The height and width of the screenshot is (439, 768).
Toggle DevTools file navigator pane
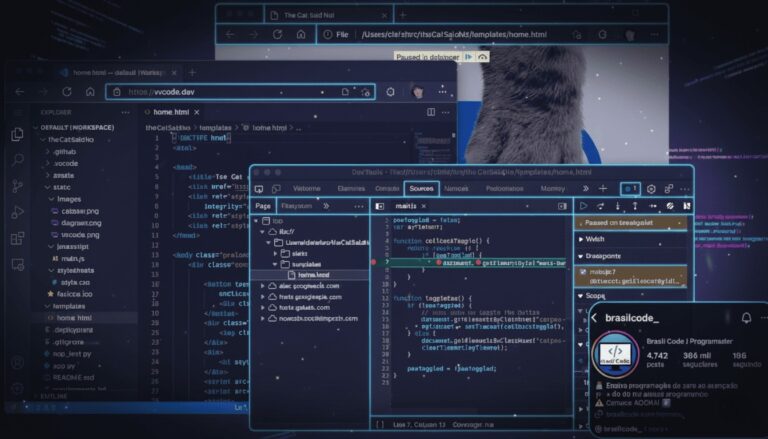380,206
